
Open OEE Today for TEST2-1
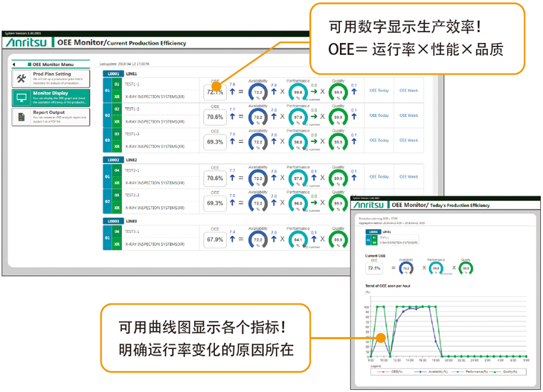click(379, 176)
